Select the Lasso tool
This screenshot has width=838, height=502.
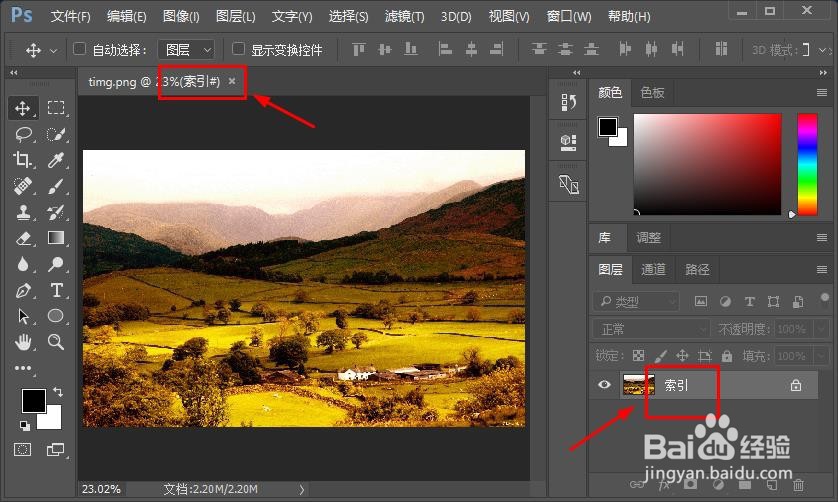coord(24,134)
